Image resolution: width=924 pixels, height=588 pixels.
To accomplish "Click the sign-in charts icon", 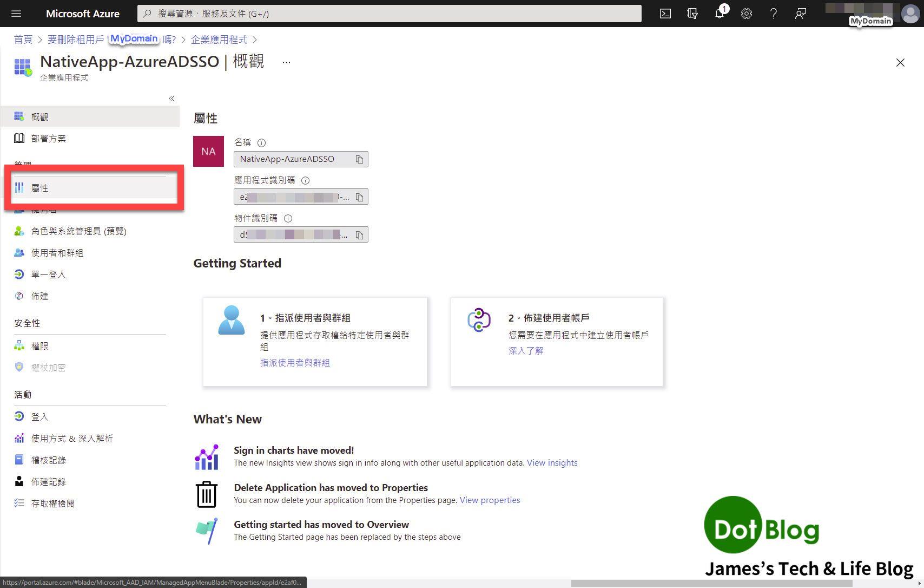I will pos(207,457).
